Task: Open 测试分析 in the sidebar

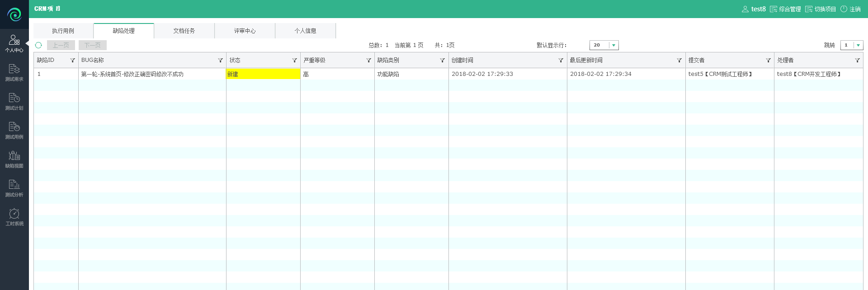Action: click(x=14, y=188)
